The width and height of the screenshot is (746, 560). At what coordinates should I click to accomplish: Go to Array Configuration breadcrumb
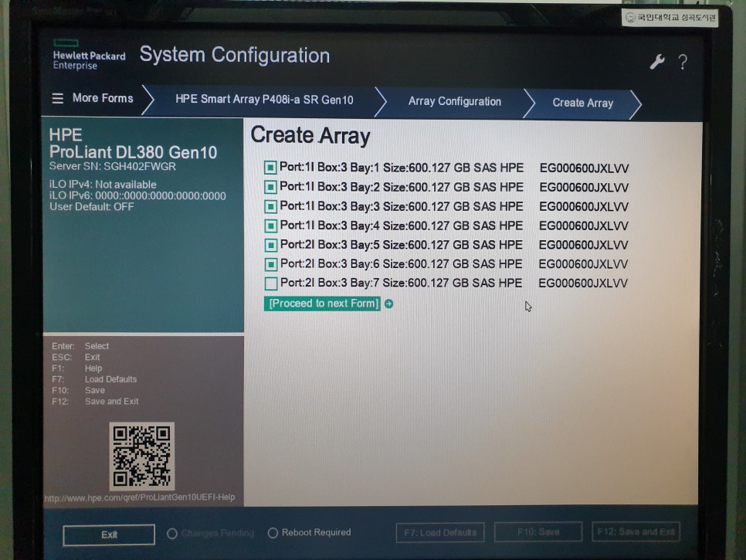click(x=454, y=101)
